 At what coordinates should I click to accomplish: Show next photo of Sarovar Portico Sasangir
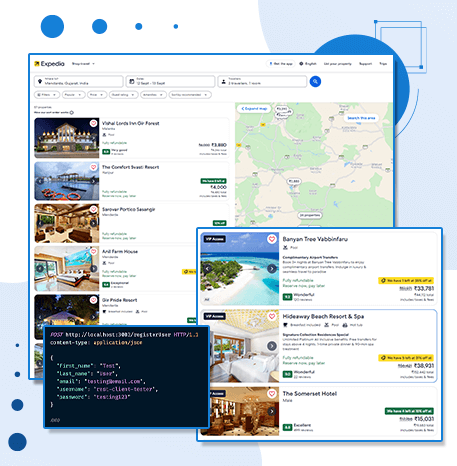[x=93, y=223]
